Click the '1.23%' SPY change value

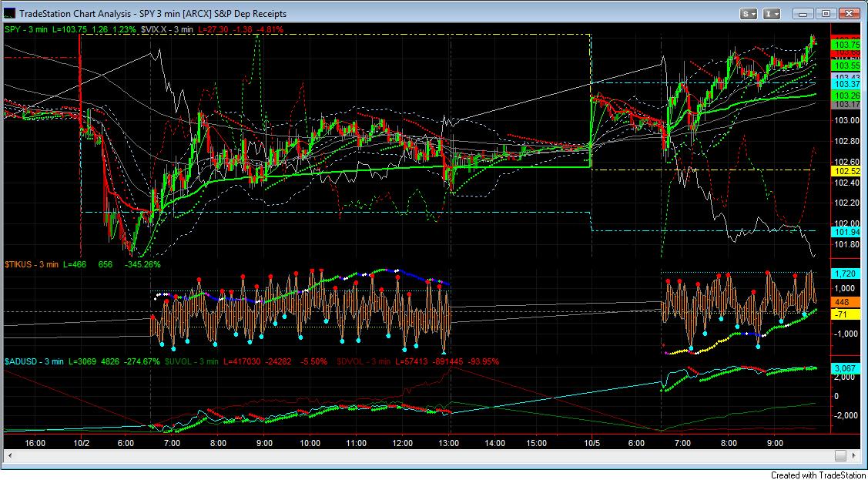click(124, 30)
